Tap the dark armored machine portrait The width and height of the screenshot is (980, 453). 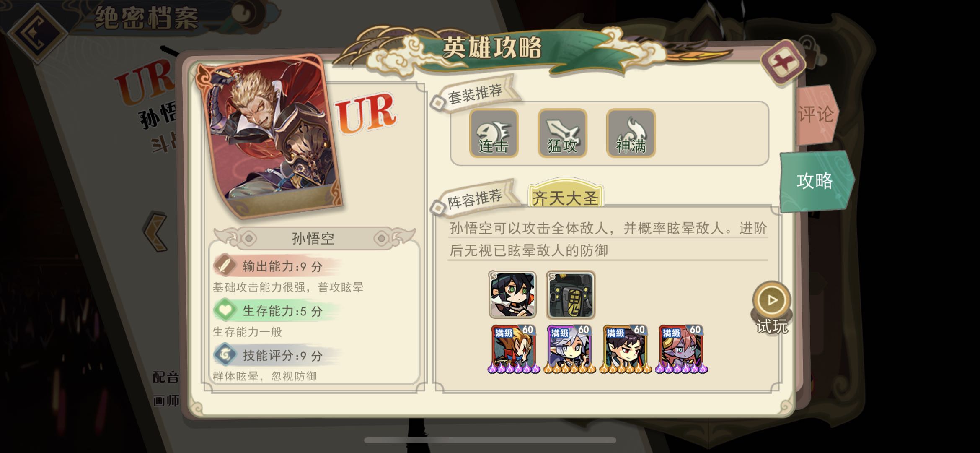(x=570, y=294)
